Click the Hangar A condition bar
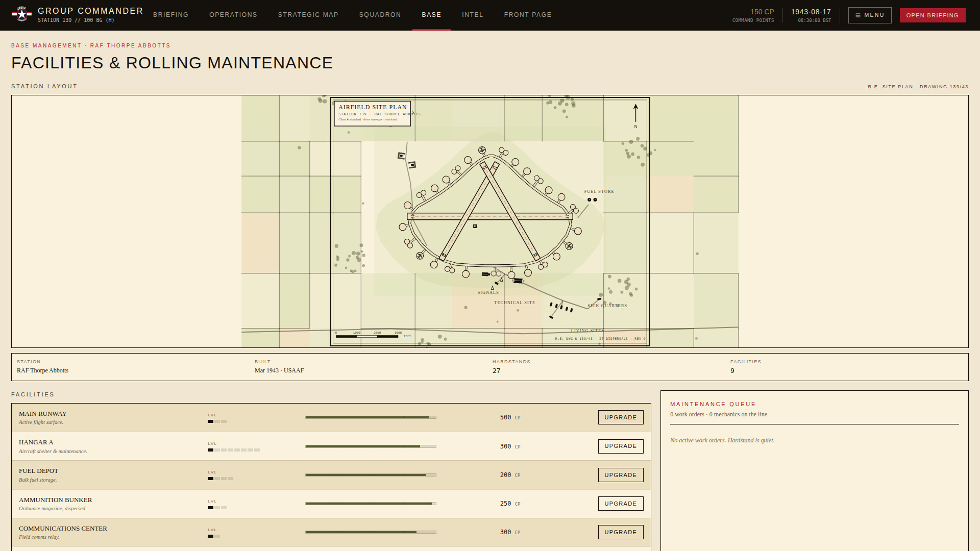The width and height of the screenshot is (980, 551). [371, 446]
